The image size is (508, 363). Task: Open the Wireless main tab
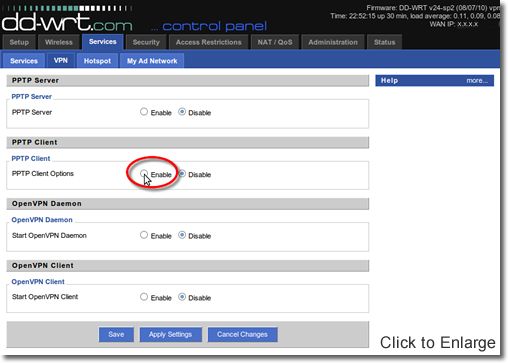(59, 42)
